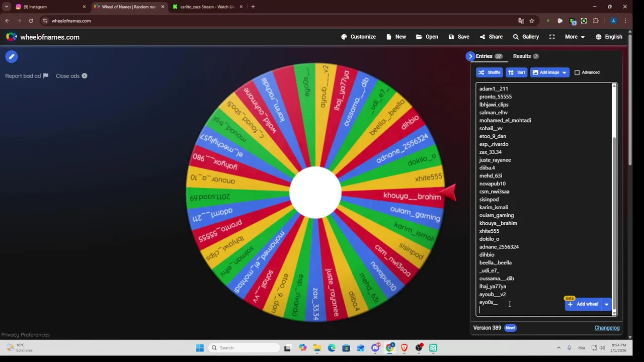Open the Customize option
Viewport: 644px width, 362px height.
(358, 37)
